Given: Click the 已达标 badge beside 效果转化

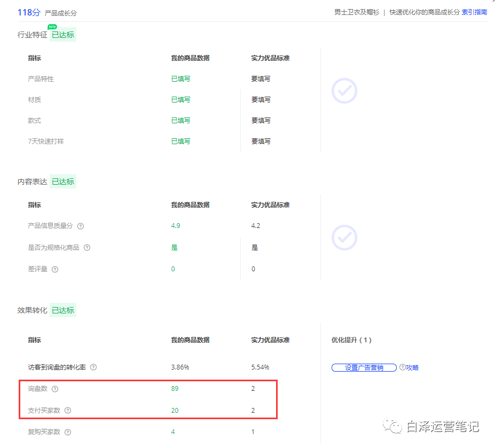Looking at the screenshot, I should point(62,310).
